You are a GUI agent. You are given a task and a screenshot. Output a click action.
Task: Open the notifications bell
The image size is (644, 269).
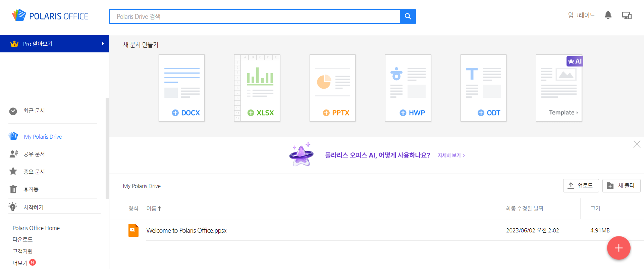[608, 15]
